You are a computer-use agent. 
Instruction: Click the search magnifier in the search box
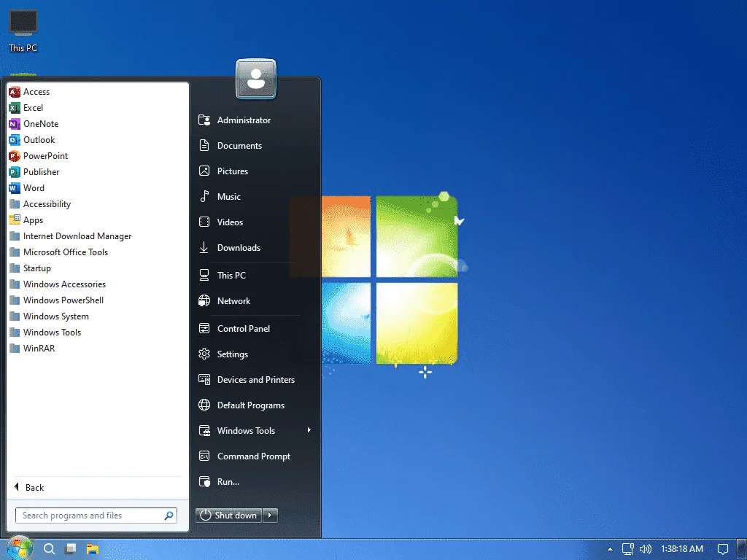[x=169, y=516]
